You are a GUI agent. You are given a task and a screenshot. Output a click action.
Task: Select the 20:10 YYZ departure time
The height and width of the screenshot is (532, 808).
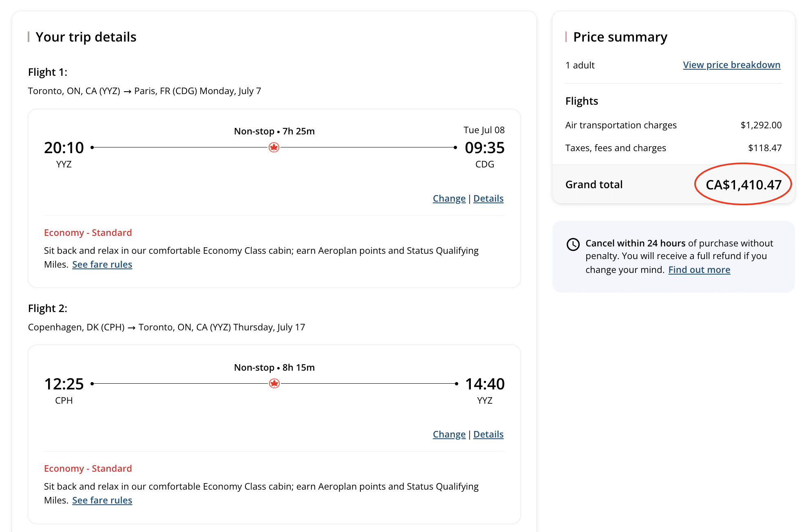pyautogui.click(x=64, y=148)
